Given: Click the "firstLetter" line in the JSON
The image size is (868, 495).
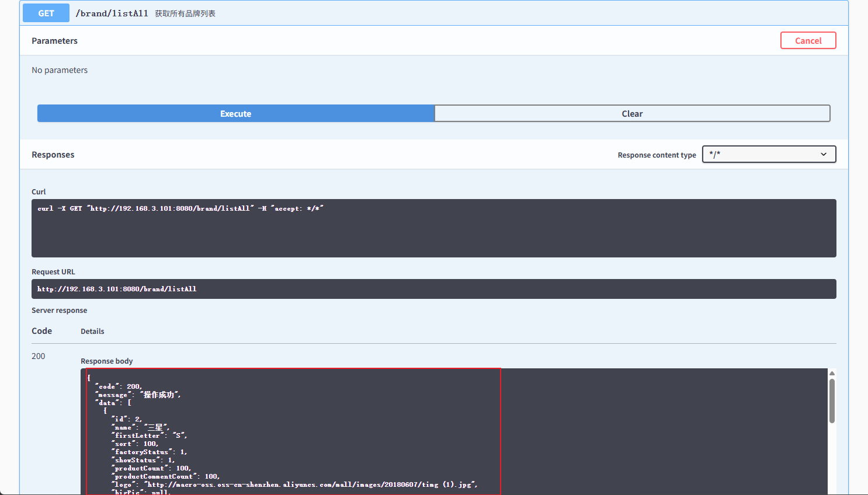Looking at the screenshot, I should (150, 435).
